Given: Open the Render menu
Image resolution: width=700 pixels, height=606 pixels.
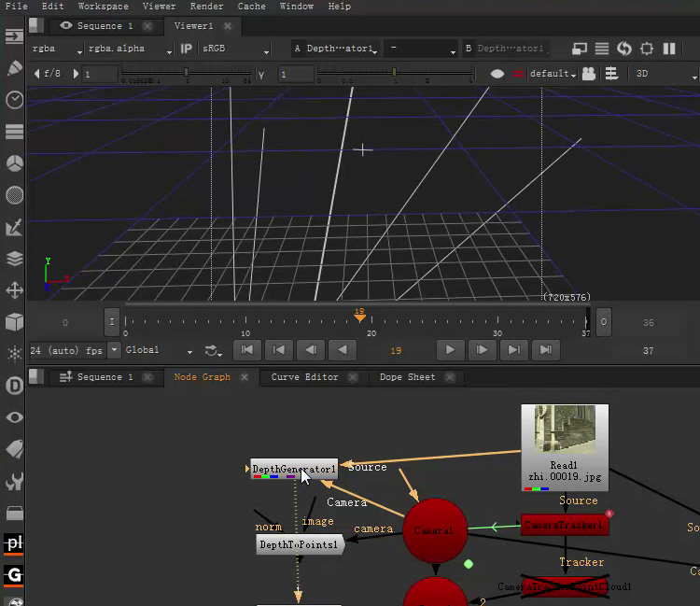Looking at the screenshot, I should point(206,7).
